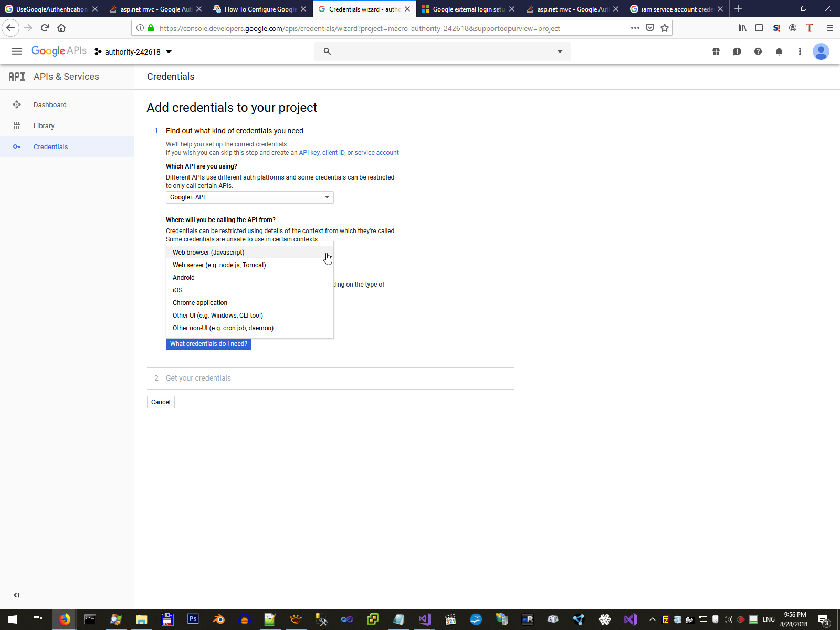Image resolution: width=840 pixels, height=630 pixels.
Task: Focus the console search field
Action: pyautogui.click(x=442, y=51)
